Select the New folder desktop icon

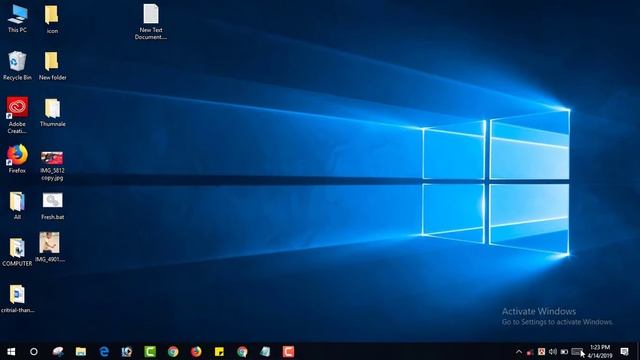tap(52, 65)
